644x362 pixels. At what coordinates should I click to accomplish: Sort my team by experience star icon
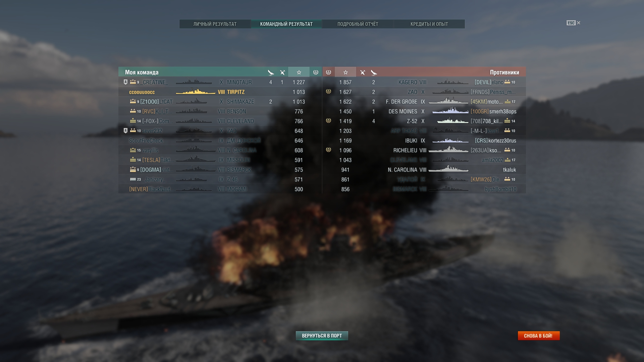299,72
